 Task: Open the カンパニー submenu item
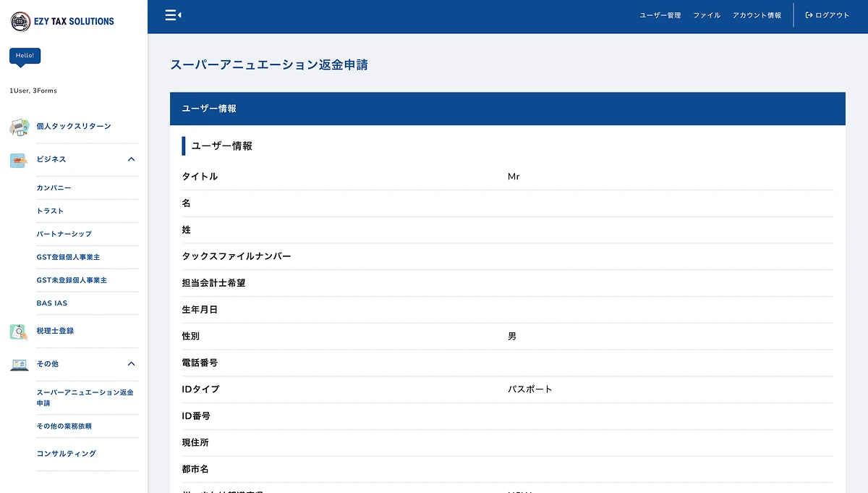click(54, 188)
